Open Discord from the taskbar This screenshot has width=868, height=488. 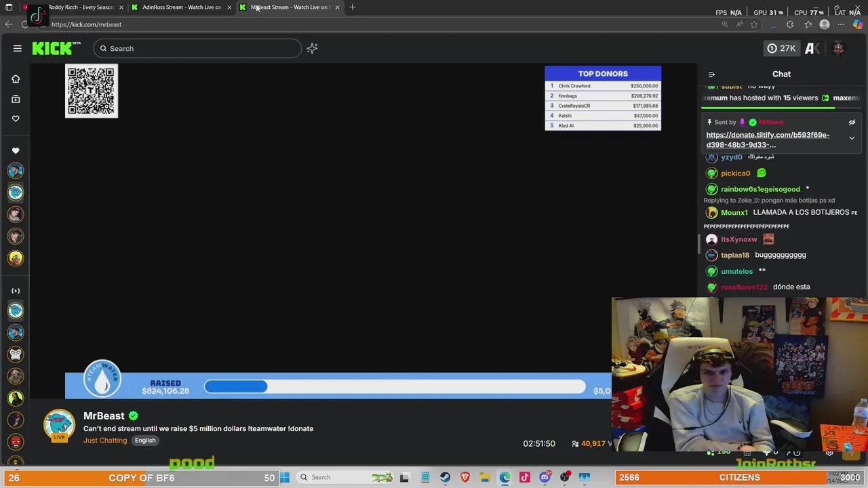pyautogui.click(x=545, y=478)
